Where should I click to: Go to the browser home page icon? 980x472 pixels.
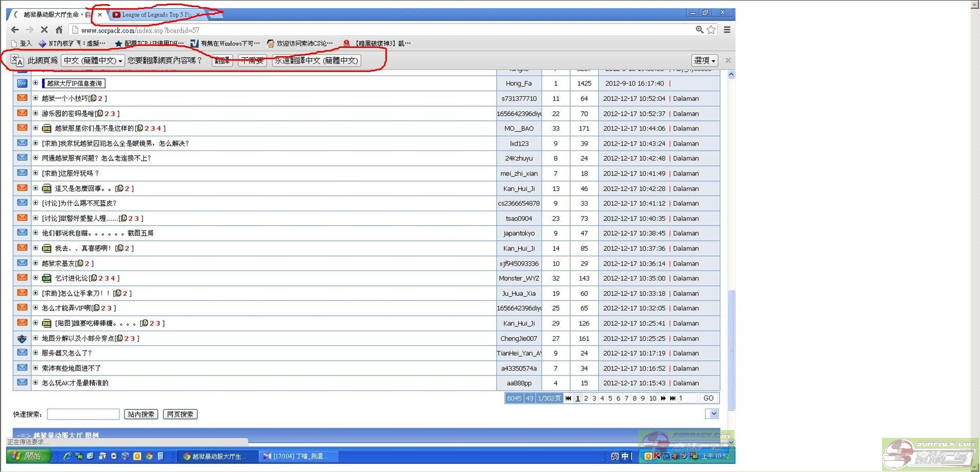click(x=59, y=30)
